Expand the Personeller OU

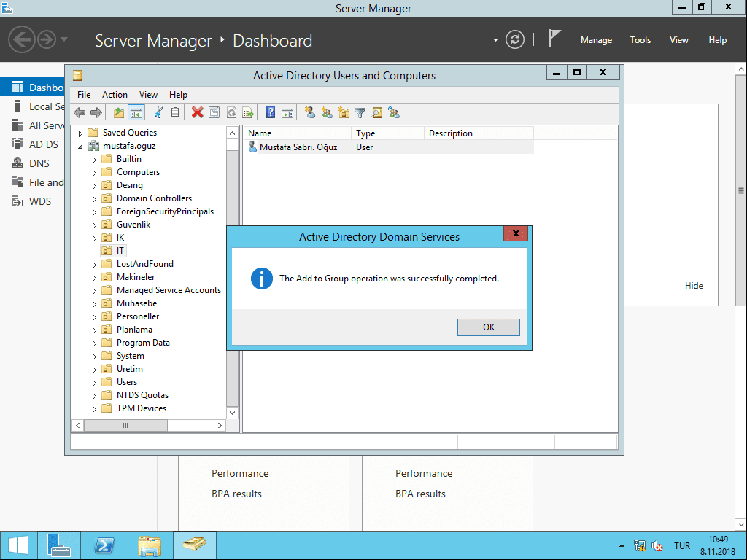(x=94, y=317)
